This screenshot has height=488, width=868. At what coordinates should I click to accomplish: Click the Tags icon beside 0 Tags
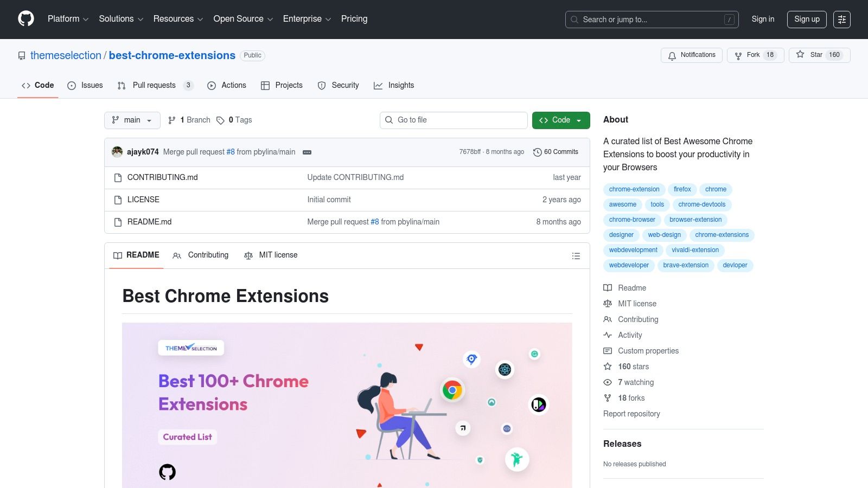[x=220, y=120]
